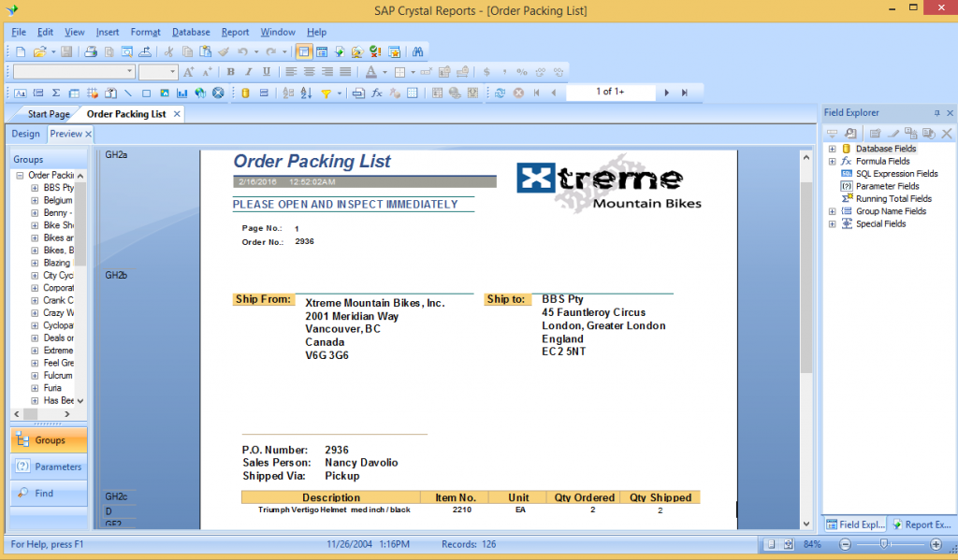The height and width of the screenshot is (560, 958).
Task: Open the Parameters panel button
Action: pos(49,467)
